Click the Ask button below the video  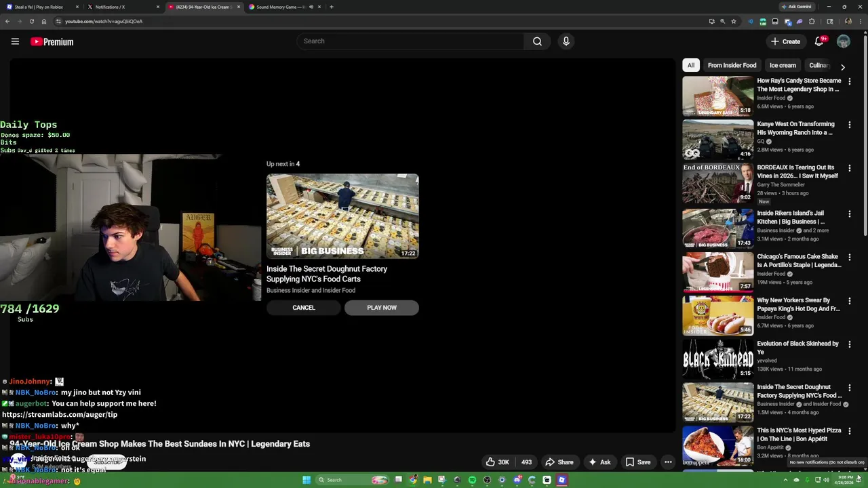(599, 462)
